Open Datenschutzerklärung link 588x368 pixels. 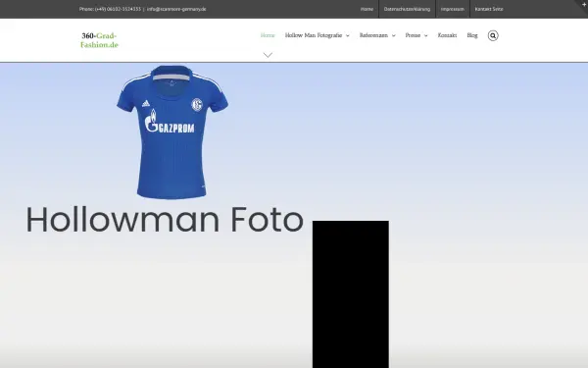[407, 9]
